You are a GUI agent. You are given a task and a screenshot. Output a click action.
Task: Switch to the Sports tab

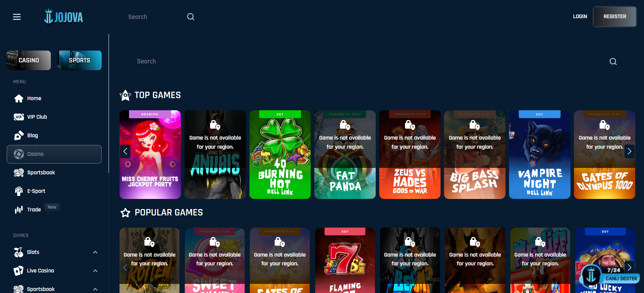click(x=80, y=60)
